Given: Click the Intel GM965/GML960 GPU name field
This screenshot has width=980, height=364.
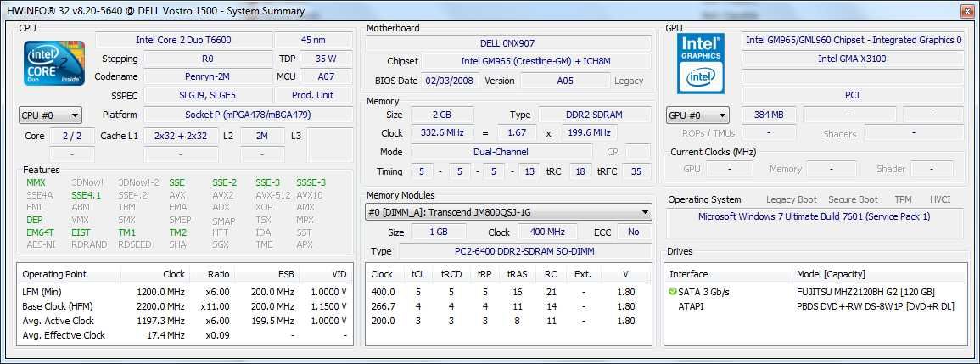Looking at the screenshot, I should coord(853,40).
